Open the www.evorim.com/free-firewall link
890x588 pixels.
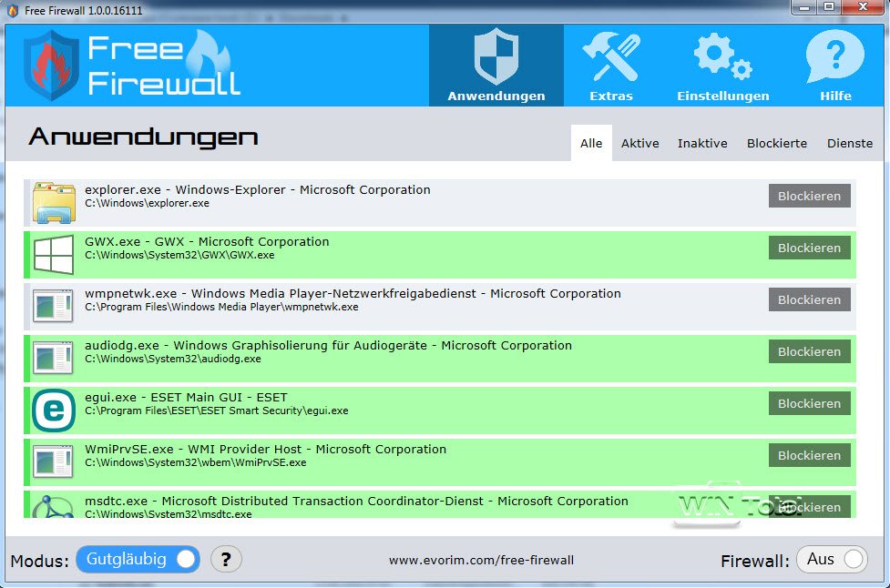click(x=481, y=560)
